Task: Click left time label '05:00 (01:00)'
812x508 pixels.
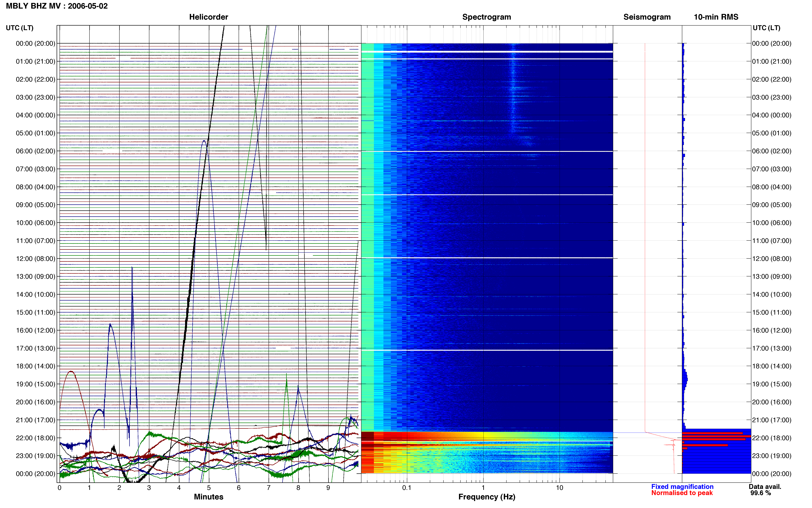Action: pyautogui.click(x=36, y=133)
